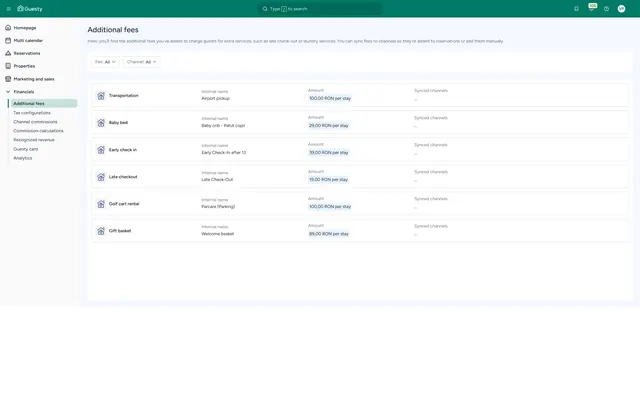Viewport: 640px width, 400px height.
Task: Click the Gift basket fee icon
Action: coord(101,231)
